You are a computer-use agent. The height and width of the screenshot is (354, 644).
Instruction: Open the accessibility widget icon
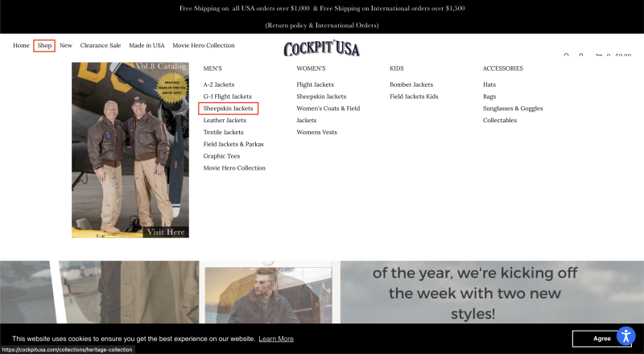(625, 336)
